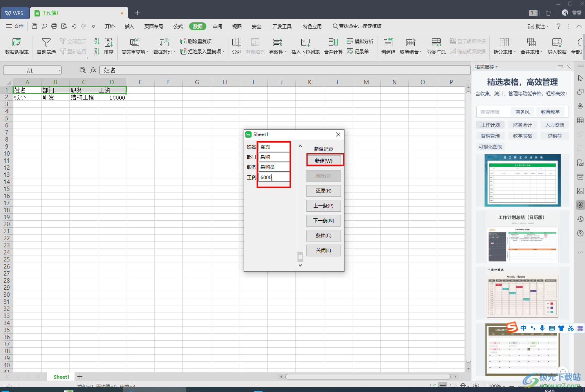Open 模拟分析 what-if analysis
Image resolution: width=585 pixels, height=392 pixels.
(360, 41)
